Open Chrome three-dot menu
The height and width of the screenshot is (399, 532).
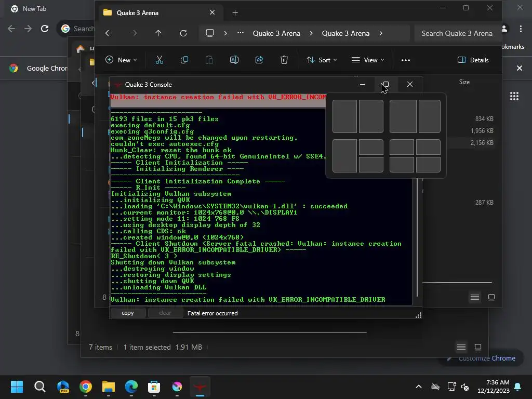[521, 29]
